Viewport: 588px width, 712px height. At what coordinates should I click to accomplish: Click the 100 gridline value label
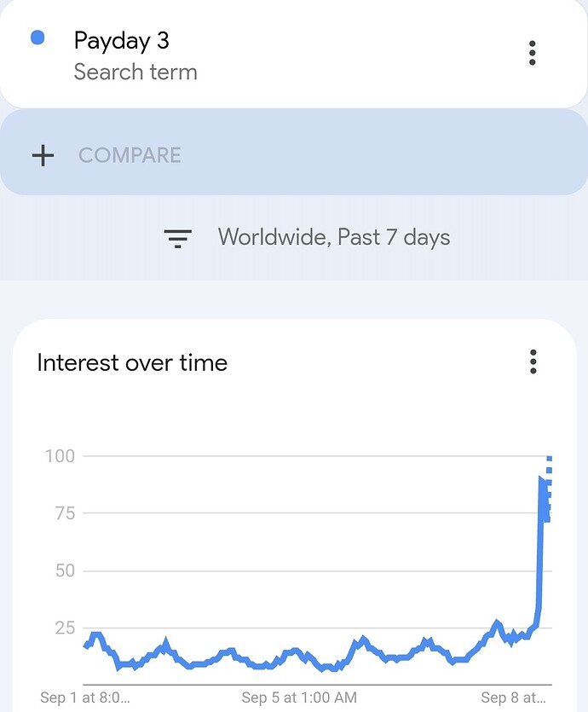[60, 456]
